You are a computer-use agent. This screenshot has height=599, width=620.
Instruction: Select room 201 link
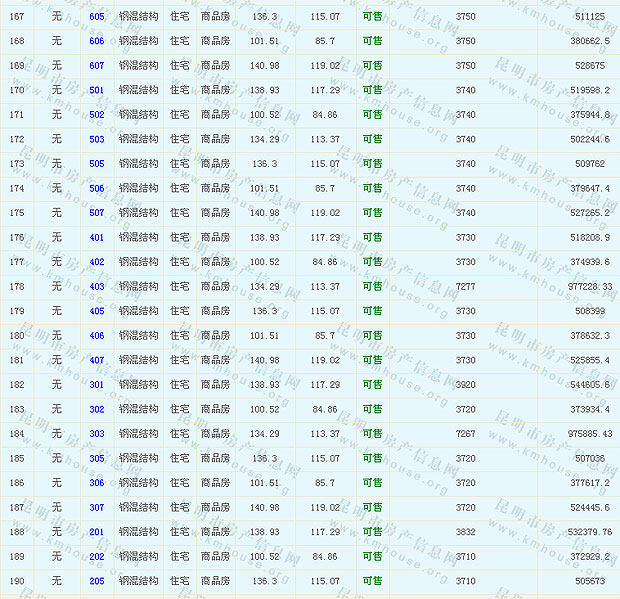tap(96, 531)
